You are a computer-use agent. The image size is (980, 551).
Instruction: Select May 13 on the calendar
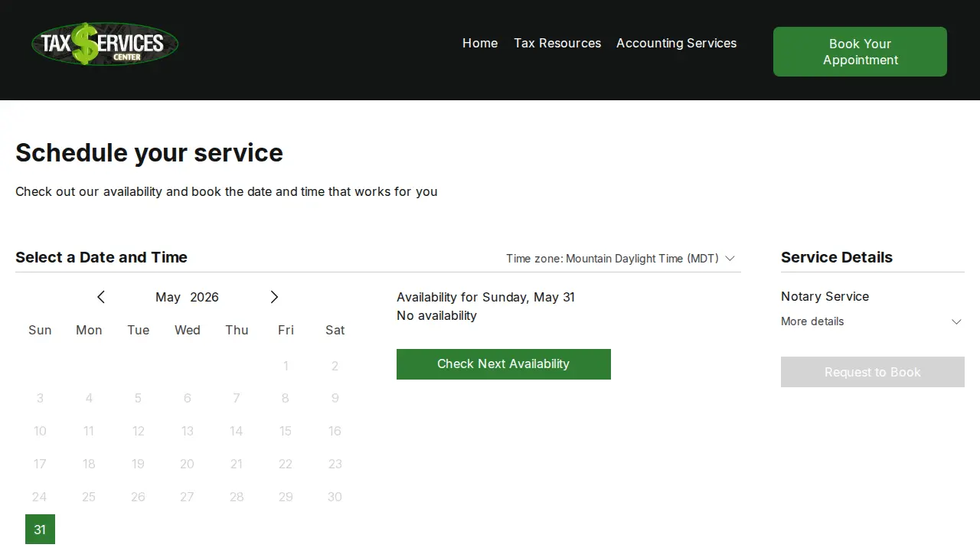pos(188,431)
